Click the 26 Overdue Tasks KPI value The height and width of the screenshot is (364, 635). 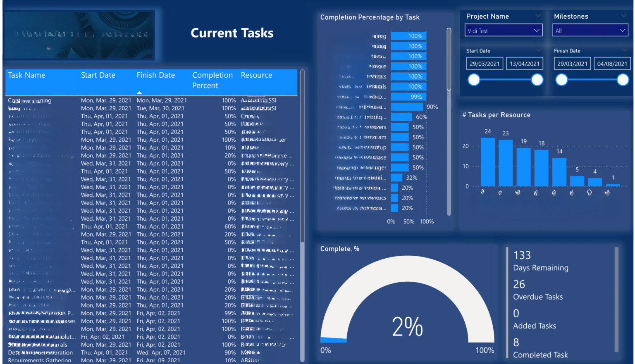(519, 284)
